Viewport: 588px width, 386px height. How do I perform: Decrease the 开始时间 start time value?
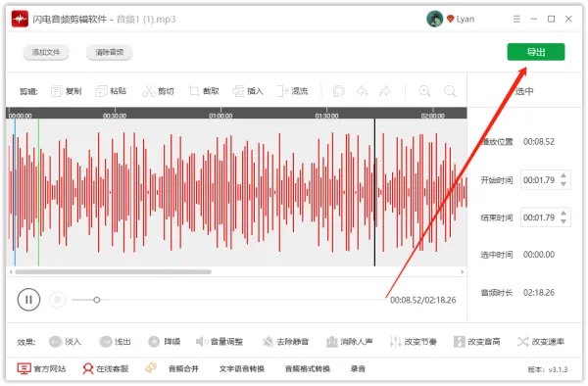pyautogui.click(x=563, y=184)
